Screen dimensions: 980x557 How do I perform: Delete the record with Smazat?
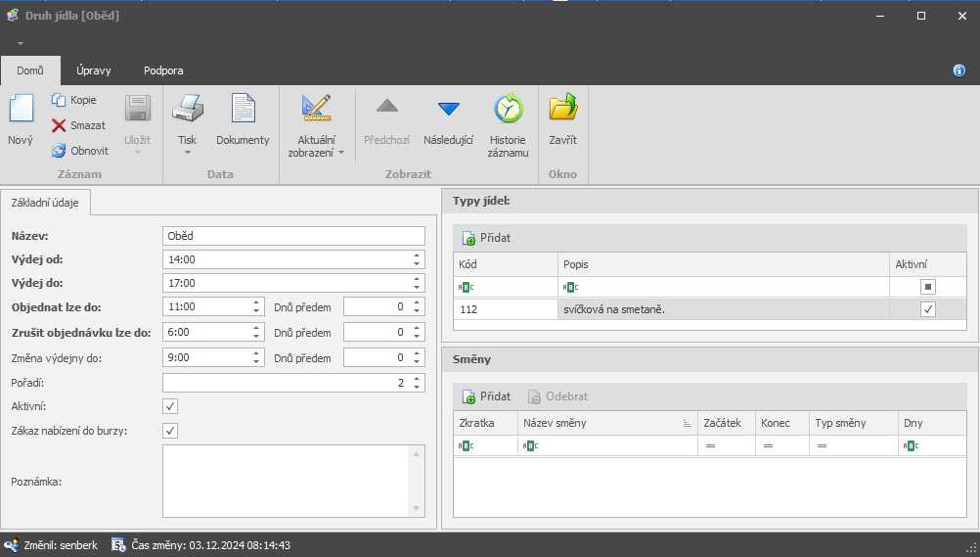79,126
